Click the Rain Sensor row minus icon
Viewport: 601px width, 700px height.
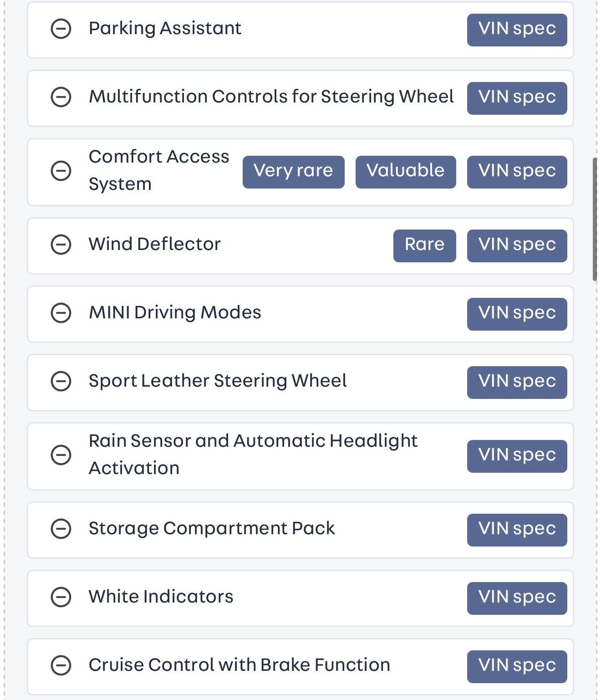tap(61, 455)
